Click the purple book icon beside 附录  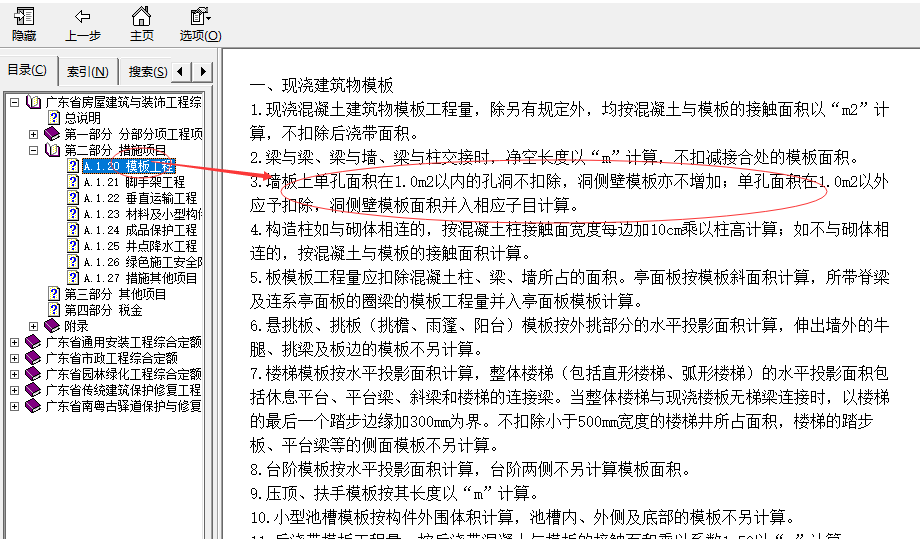pyautogui.click(x=53, y=326)
